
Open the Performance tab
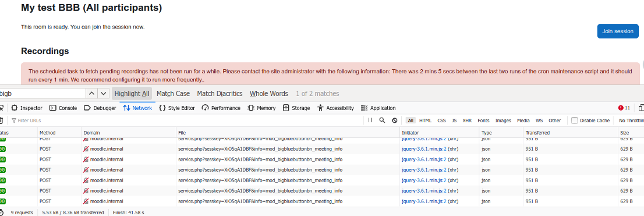(221, 108)
